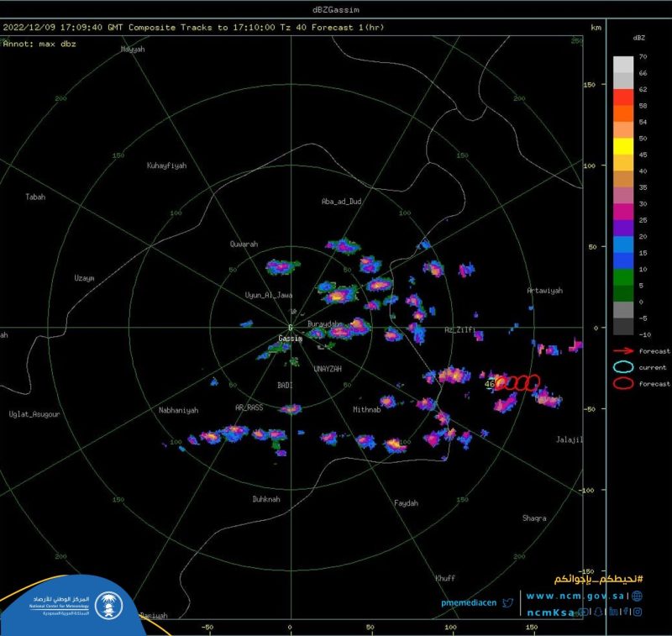672x636 pixels.
Task: Click the Az_Zilfi place label
Action: pyautogui.click(x=459, y=329)
